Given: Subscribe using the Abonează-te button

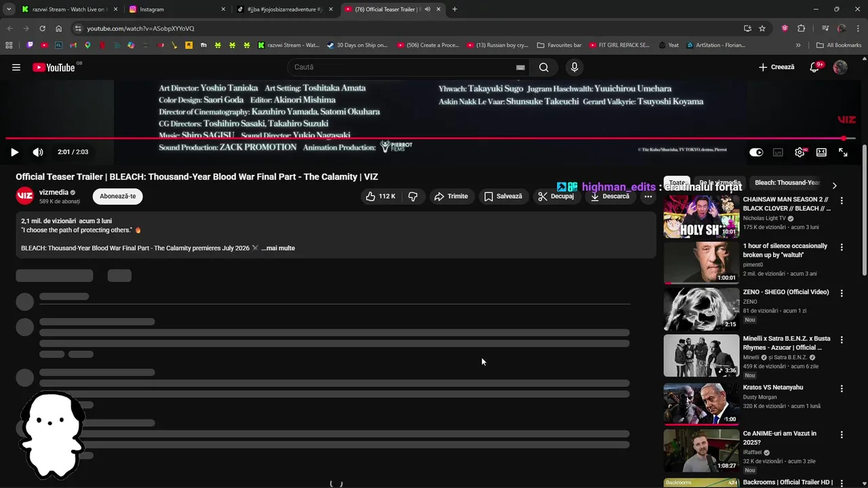Looking at the screenshot, I should [x=118, y=197].
